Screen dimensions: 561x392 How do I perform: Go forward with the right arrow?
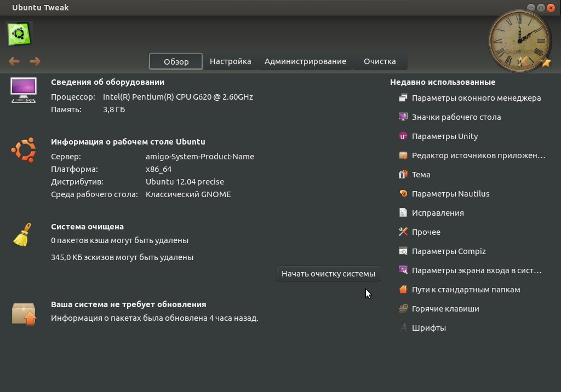click(x=35, y=61)
